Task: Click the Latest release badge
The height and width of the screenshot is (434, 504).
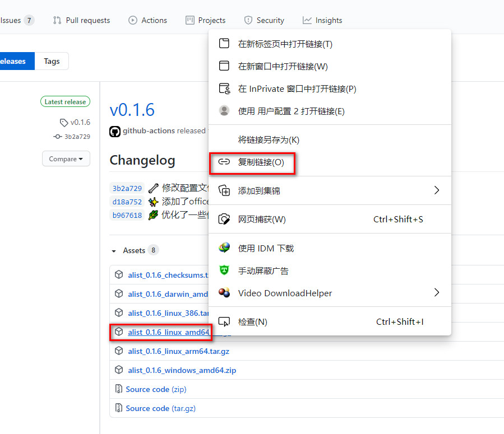Action: coord(65,101)
